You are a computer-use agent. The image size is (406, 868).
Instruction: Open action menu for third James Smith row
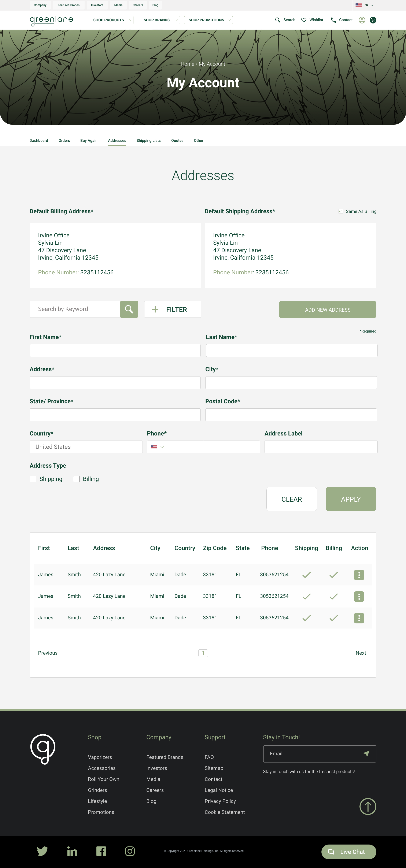pos(359,618)
